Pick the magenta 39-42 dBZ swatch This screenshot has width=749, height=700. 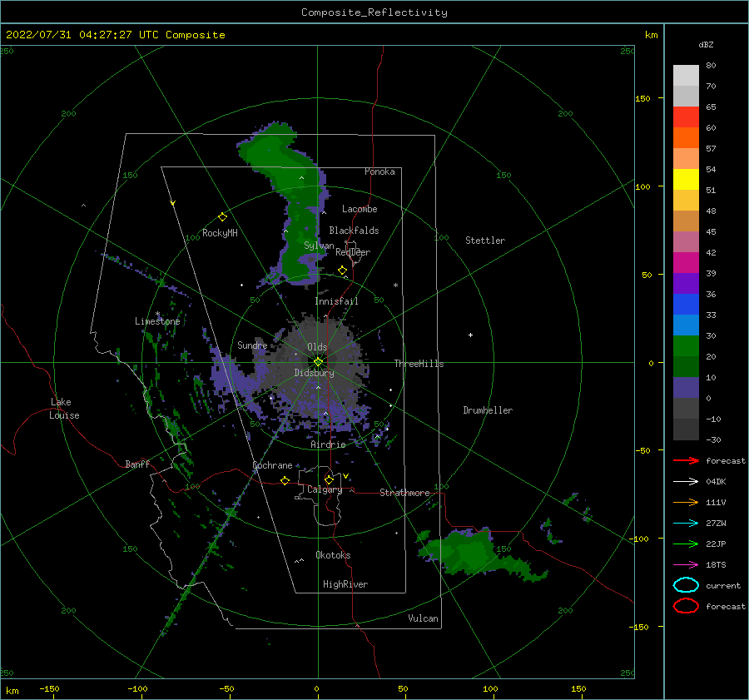click(x=686, y=263)
